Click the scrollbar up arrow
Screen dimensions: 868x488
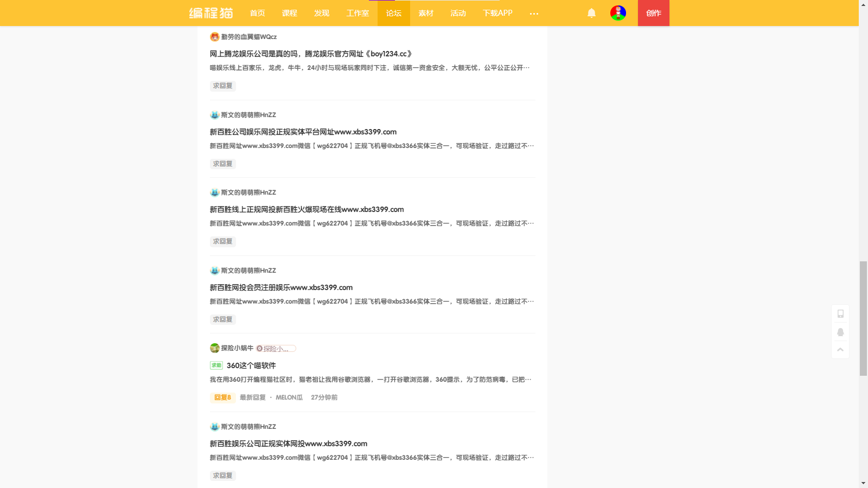click(x=863, y=4)
